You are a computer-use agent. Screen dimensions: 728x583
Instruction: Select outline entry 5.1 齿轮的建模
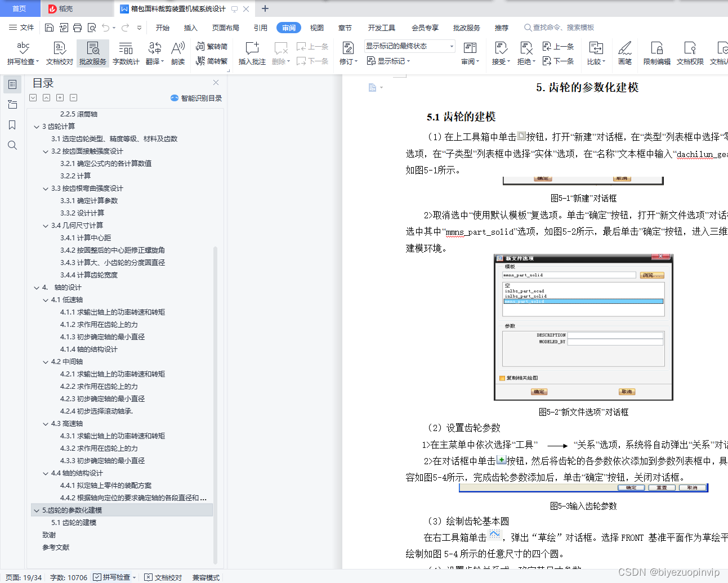pos(74,523)
